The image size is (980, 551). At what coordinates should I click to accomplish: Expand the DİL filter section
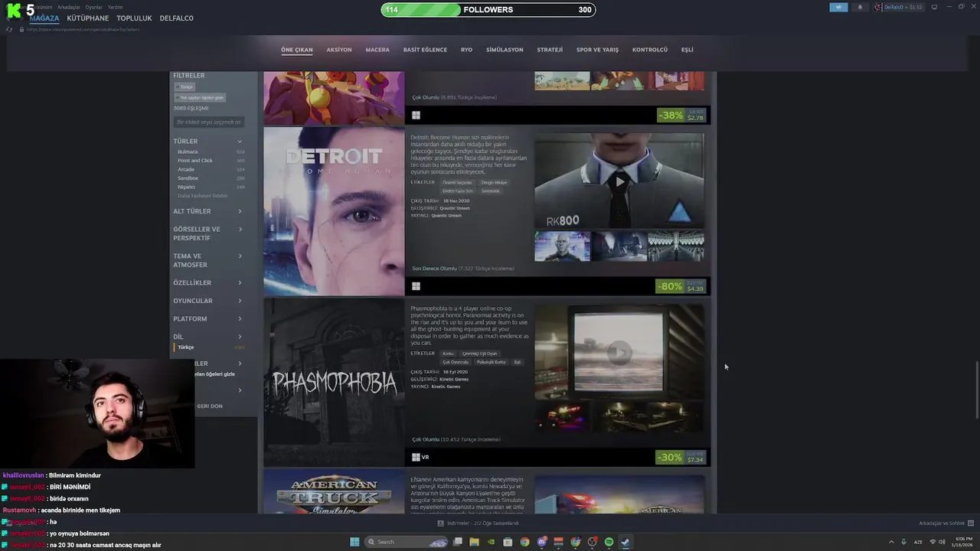click(207, 337)
